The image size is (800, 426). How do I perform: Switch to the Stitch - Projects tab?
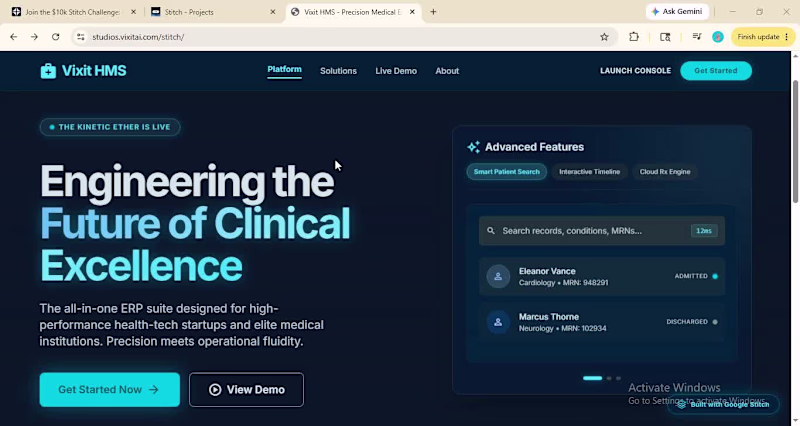click(211, 12)
